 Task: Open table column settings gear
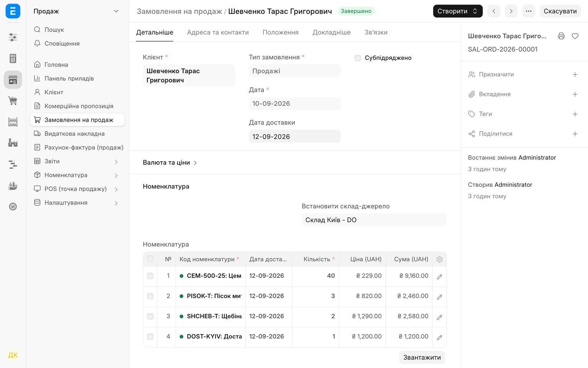tap(440, 259)
